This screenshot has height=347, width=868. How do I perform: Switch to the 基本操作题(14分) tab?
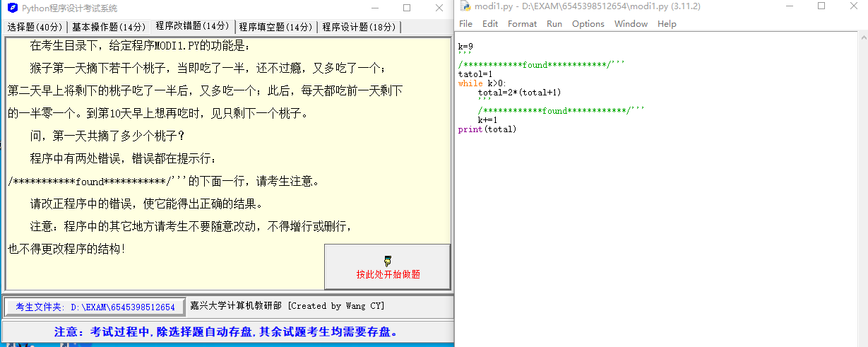(x=108, y=27)
